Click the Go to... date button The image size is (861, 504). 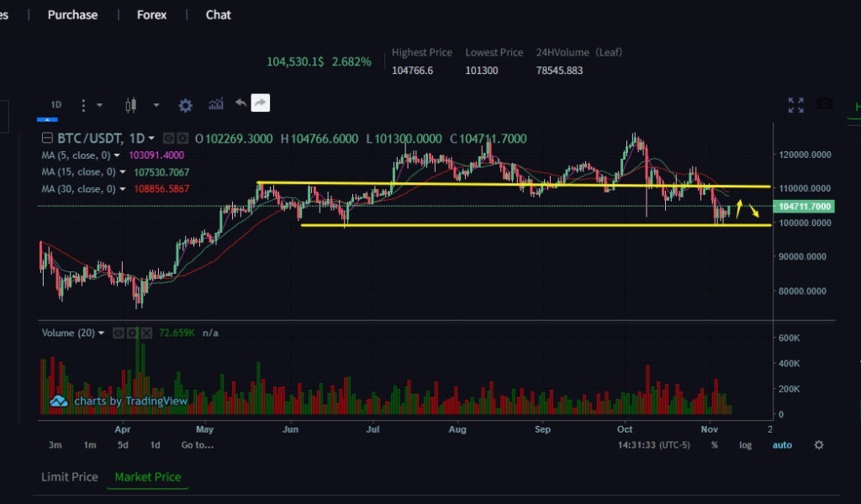198,445
